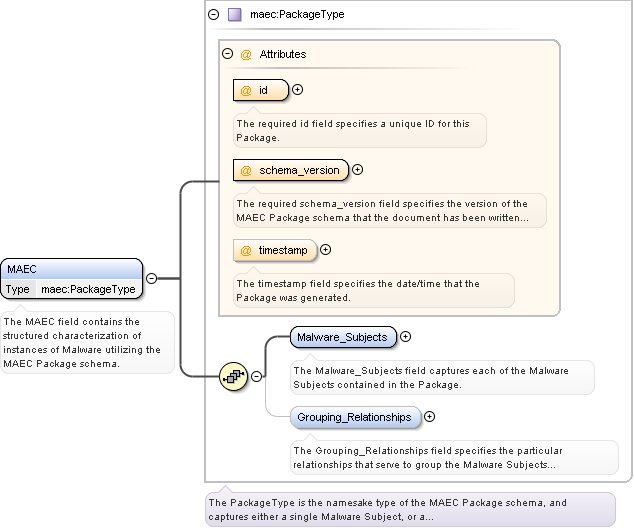Collapse the MAEC element minus button
The height and width of the screenshot is (530, 634).
pyautogui.click(x=151, y=279)
